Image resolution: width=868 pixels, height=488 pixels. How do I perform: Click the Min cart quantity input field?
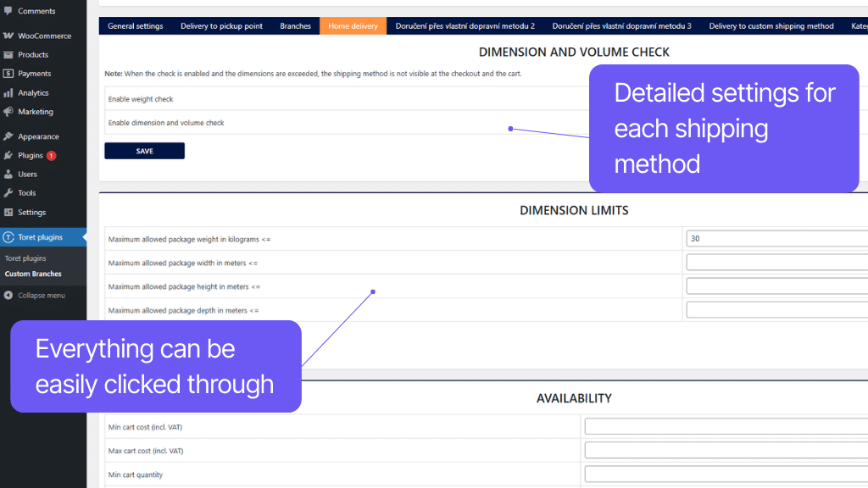pos(726,474)
